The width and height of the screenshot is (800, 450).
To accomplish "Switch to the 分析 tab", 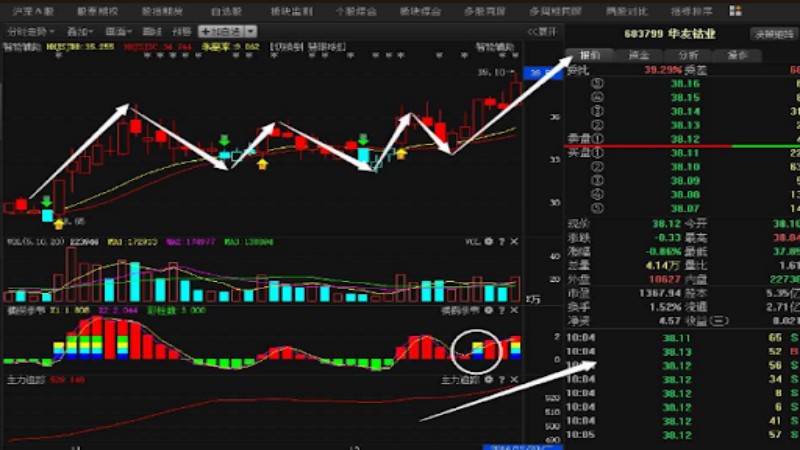I will [x=688, y=55].
